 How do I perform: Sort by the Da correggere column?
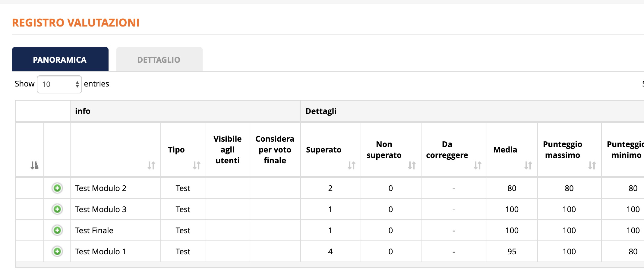point(477,165)
